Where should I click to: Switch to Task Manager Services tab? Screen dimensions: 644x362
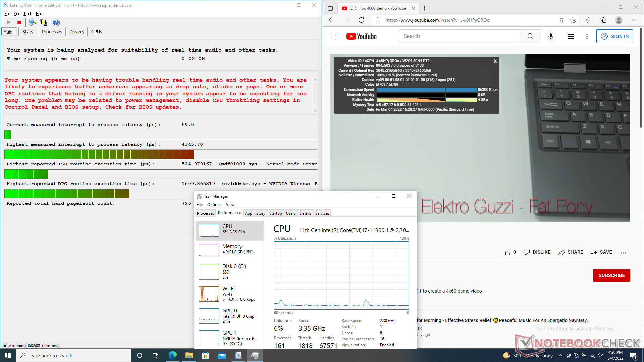point(322,213)
